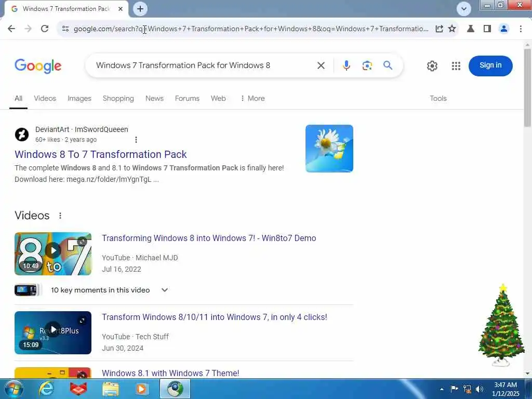Open the media player taskbar icon
The width and height of the screenshot is (532, 399).
click(x=142, y=389)
